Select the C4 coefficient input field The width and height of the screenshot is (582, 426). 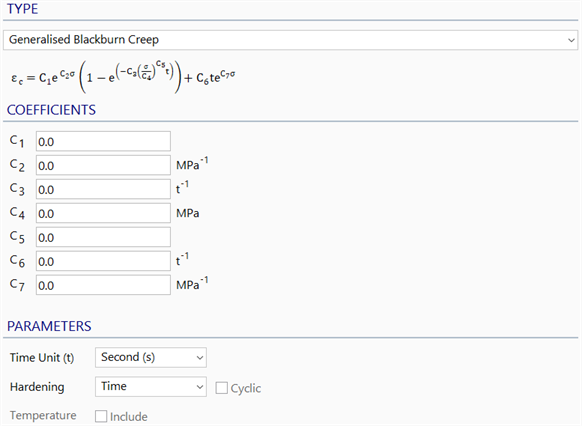103,213
